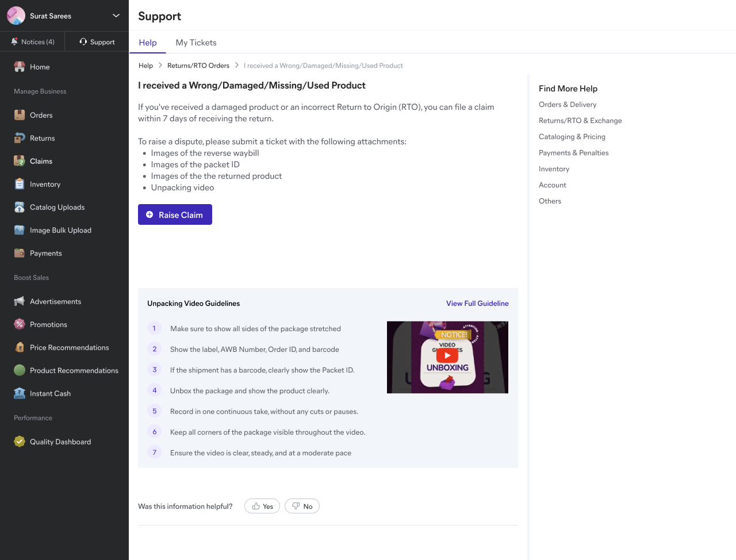This screenshot has width=736, height=560.
Task: Expand the Surat Sarees account dropdown
Action: coord(116,16)
